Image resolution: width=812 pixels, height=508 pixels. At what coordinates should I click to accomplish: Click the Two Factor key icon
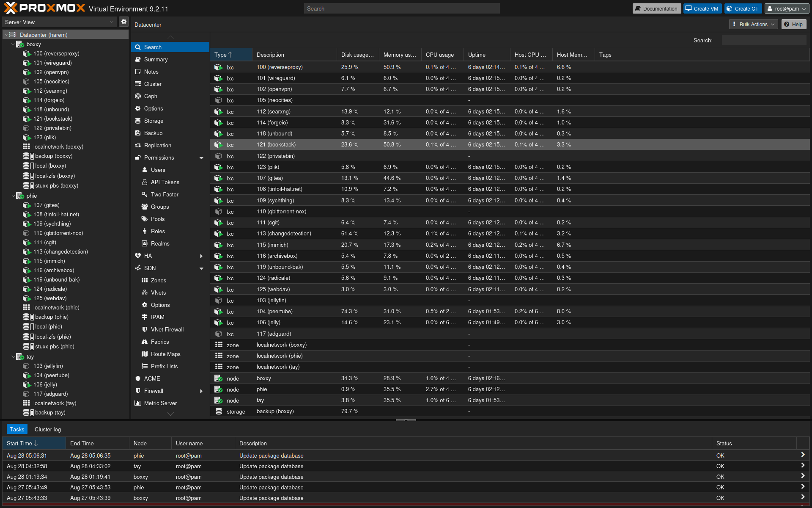145,194
